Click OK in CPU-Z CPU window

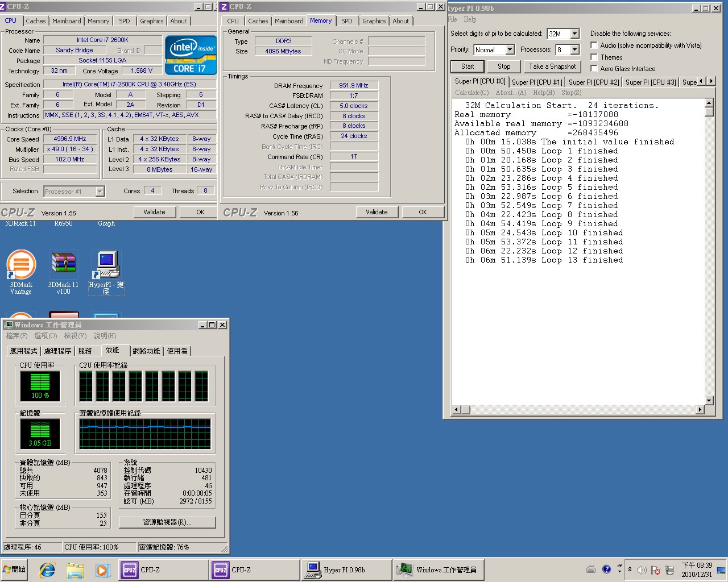[x=200, y=212]
